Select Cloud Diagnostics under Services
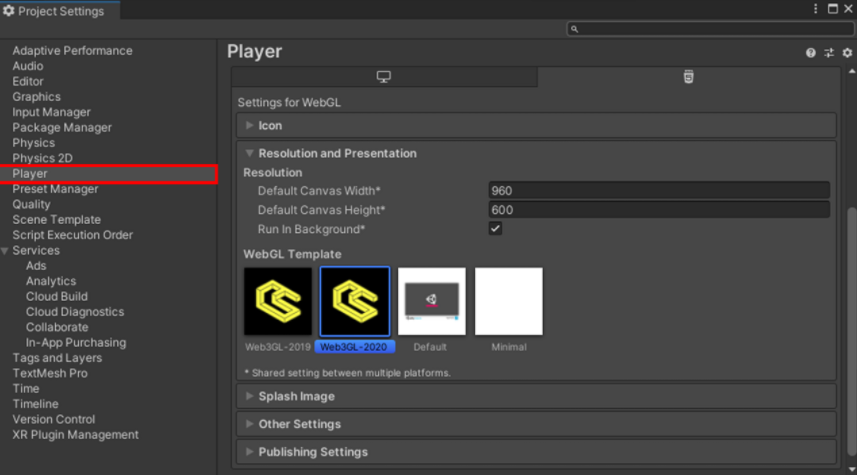 point(75,312)
